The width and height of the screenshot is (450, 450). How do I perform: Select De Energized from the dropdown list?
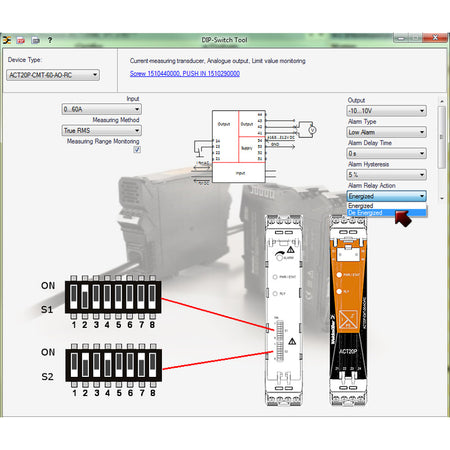[387, 213]
